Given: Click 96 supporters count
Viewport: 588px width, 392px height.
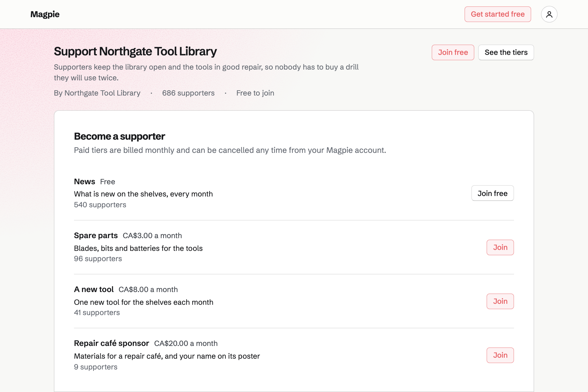Looking at the screenshot, I should (98, 259).
